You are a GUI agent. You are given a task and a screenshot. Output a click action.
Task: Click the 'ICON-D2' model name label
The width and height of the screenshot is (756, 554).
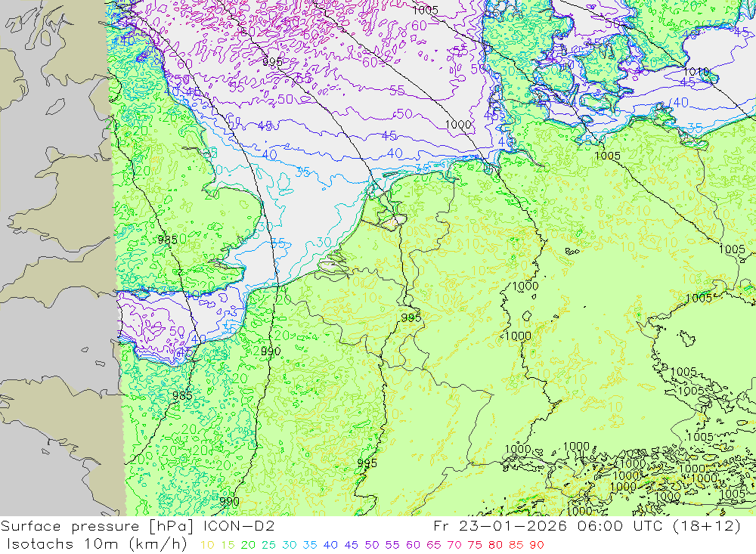tap(240, 526)
